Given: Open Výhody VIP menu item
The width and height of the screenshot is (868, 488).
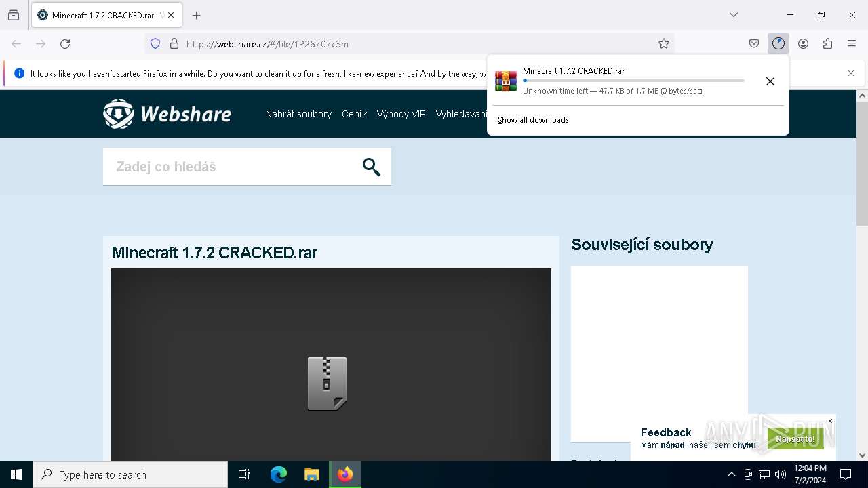Looking at the screenshot, I should coord(401,114).
